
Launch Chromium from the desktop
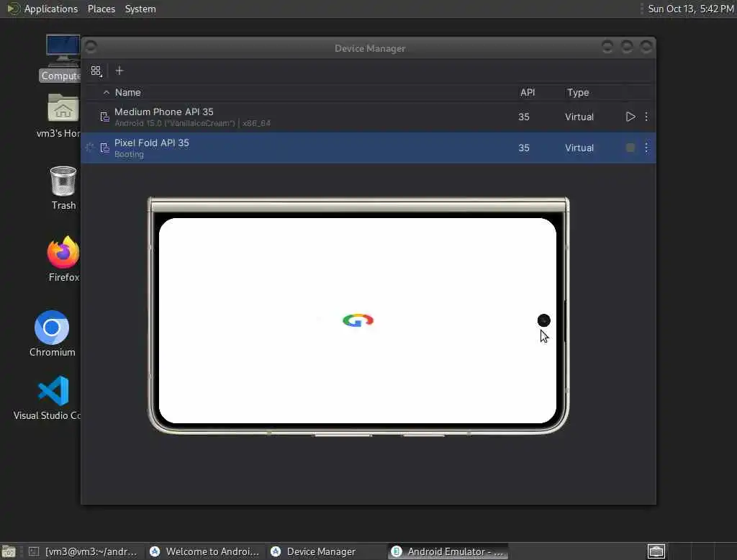[x=52, y=333]
